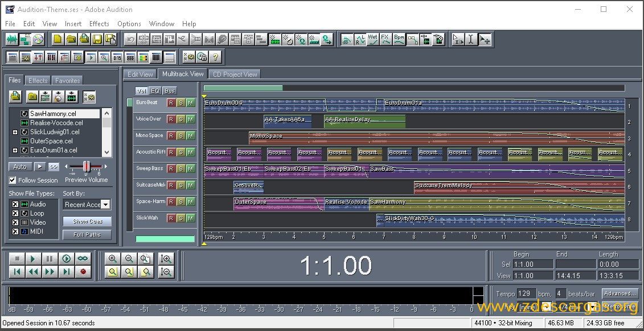Select the EQ track controls button
The height and width of the screenshot is (331, 644).
click(x=155, y=91)
